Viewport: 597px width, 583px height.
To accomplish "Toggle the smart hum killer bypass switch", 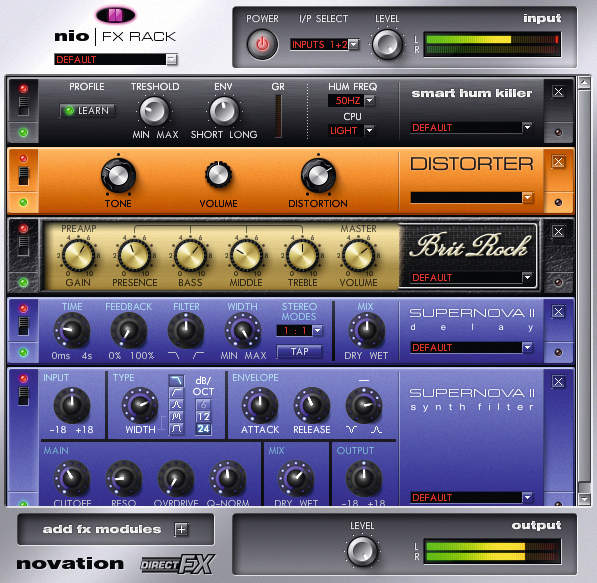I will 24,105.
